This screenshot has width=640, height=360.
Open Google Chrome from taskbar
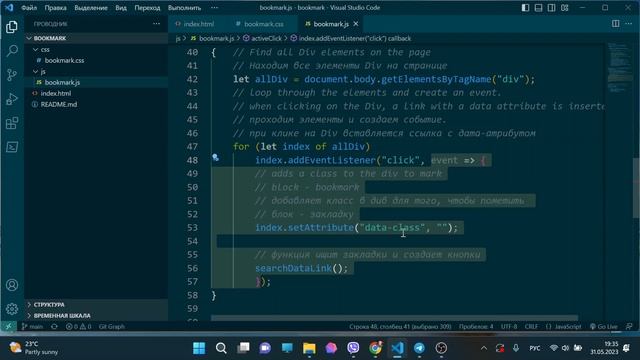click(x=376, y=348)
